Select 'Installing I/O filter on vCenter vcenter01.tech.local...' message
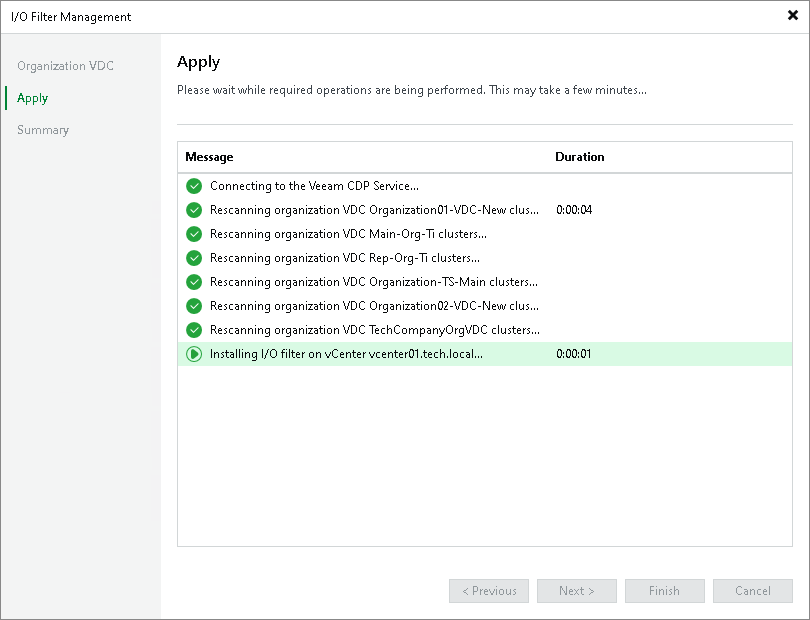Image resolution: width=810 pixels, height=620 pixels. 346,354
